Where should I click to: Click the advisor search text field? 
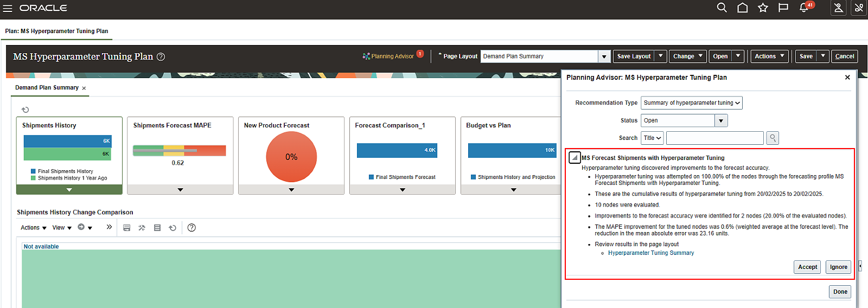coord(715,138)
